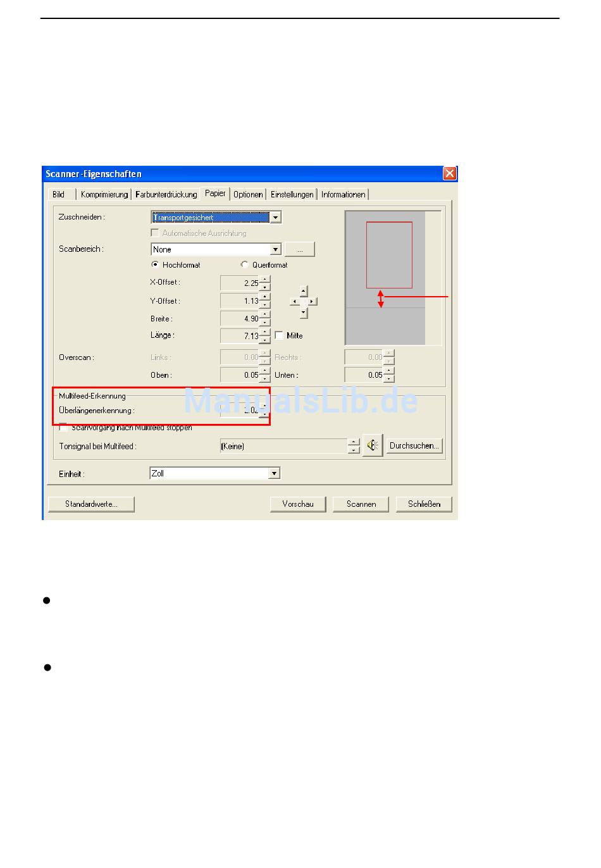601x868 pixels.
Task: Click the ellipsis button next to Scanbereich
Action: 300,250
